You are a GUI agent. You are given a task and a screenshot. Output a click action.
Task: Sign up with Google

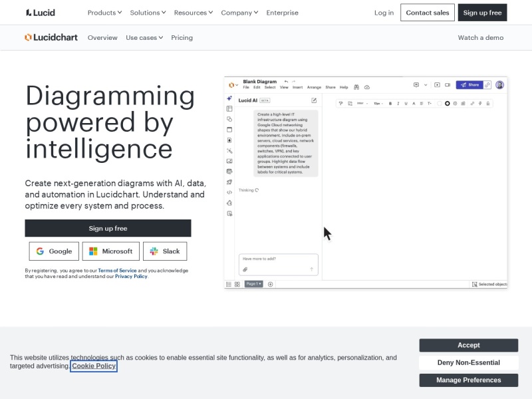tap(54, 251)
